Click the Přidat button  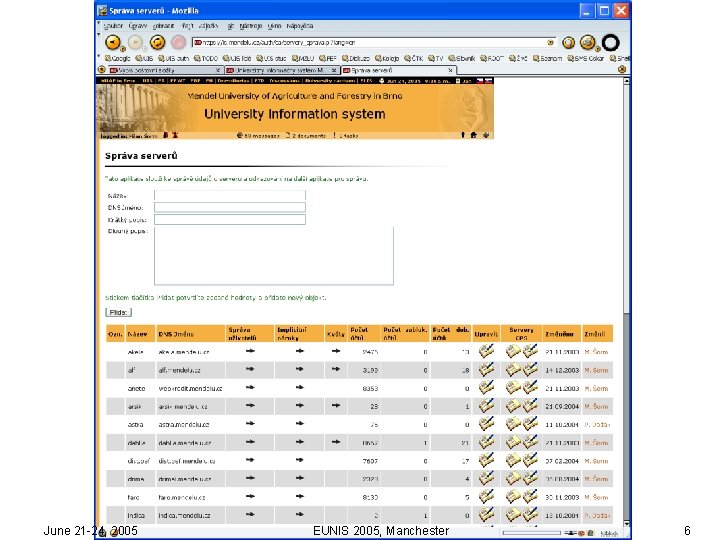(118, 312)
